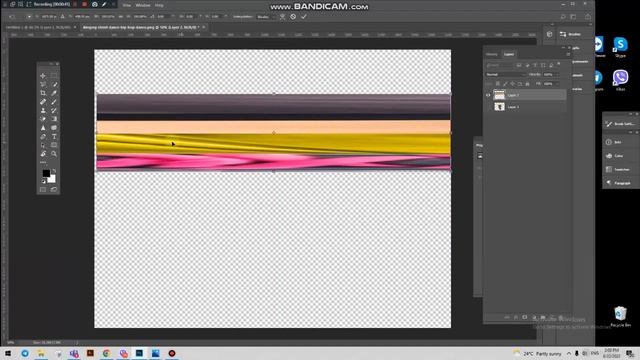The image size is (640, 360).
Task: Open Chrome from the taskbar
Action: (x=107, y=353)
